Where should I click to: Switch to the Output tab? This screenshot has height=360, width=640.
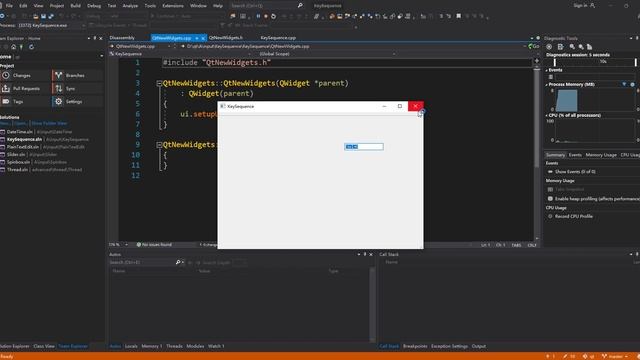(x=479, y=346)
